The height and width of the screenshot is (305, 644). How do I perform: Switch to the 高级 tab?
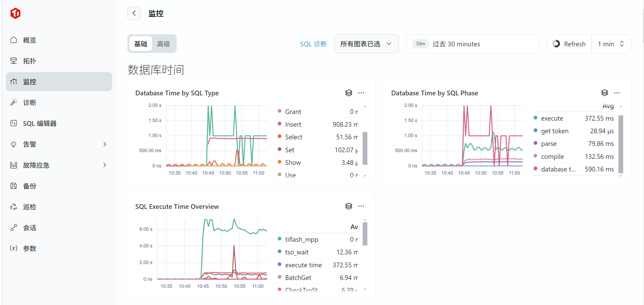[x=164, y=44]
